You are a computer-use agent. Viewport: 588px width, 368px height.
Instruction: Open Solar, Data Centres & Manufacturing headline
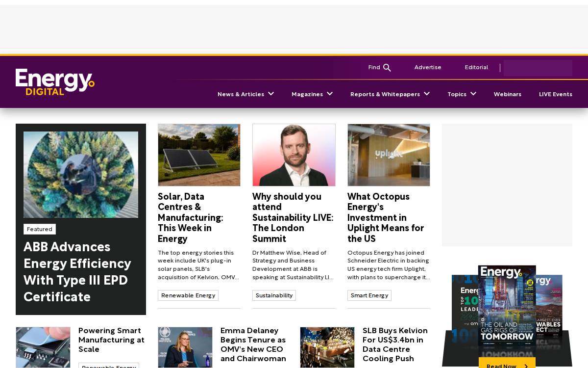pos(191,217)
